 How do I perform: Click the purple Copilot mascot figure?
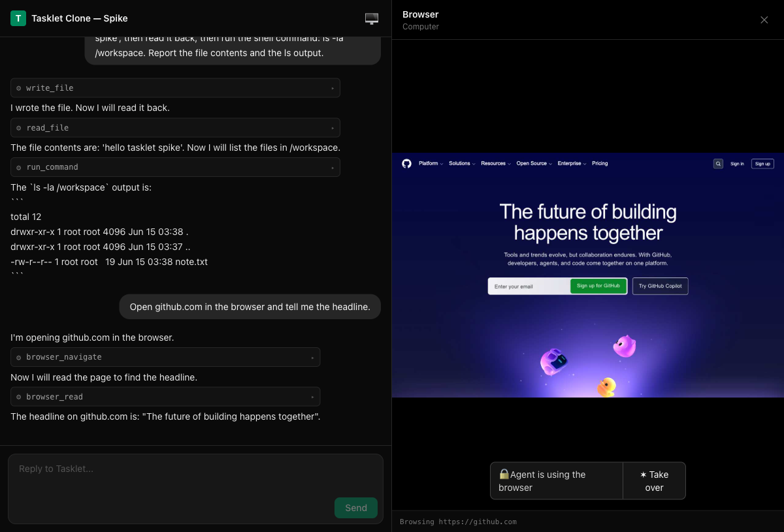pos(553,362)
